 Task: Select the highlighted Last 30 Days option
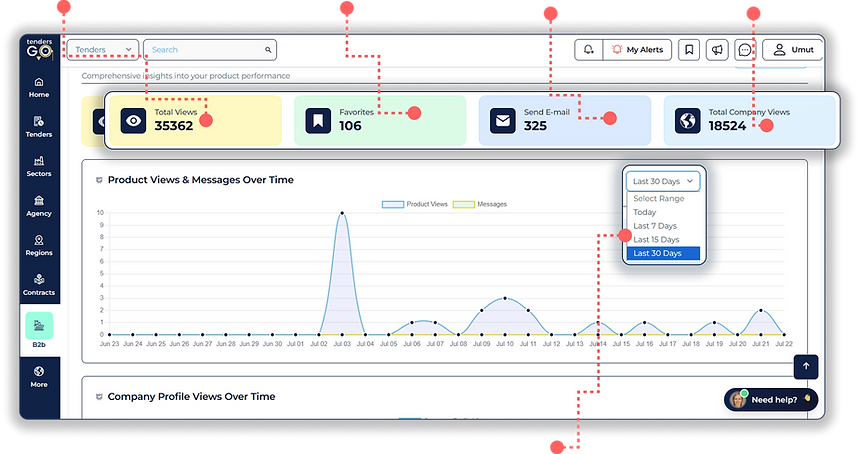(x=663, y=253)
